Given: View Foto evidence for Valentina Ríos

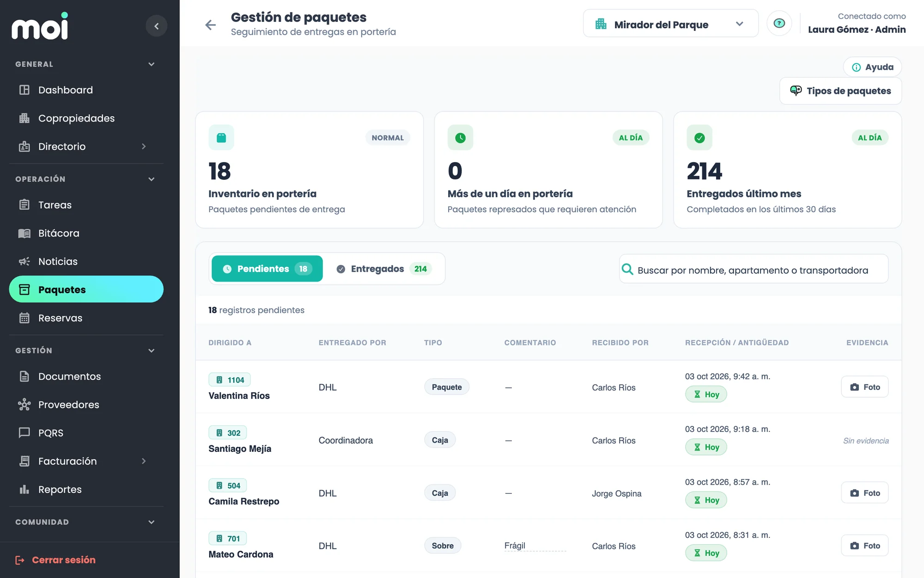Looking at the screenshot, I should click(x=864, y=387).
